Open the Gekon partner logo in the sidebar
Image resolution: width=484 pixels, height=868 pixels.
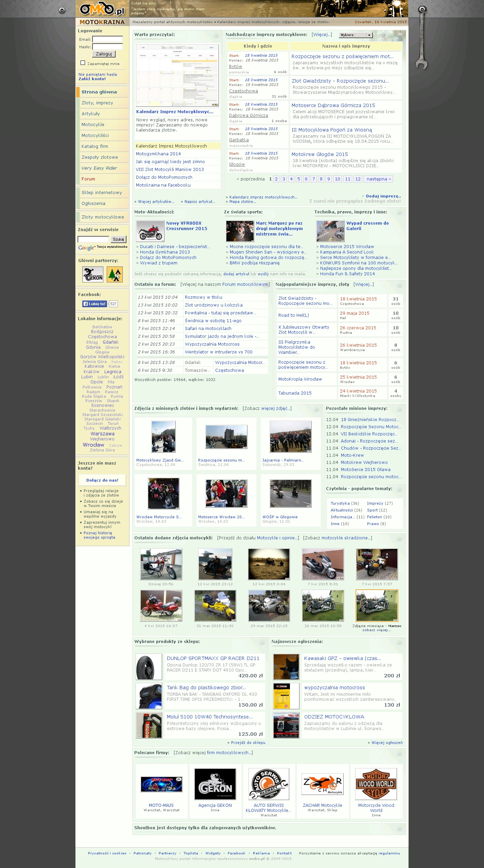(93, 274)
